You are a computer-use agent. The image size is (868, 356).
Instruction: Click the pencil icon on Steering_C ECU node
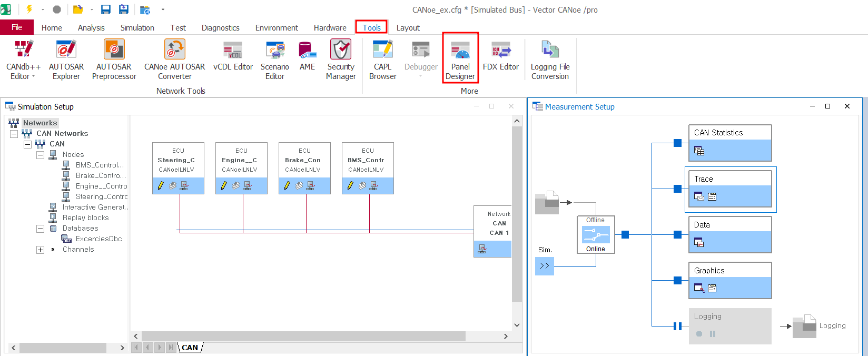click(161, 185)
